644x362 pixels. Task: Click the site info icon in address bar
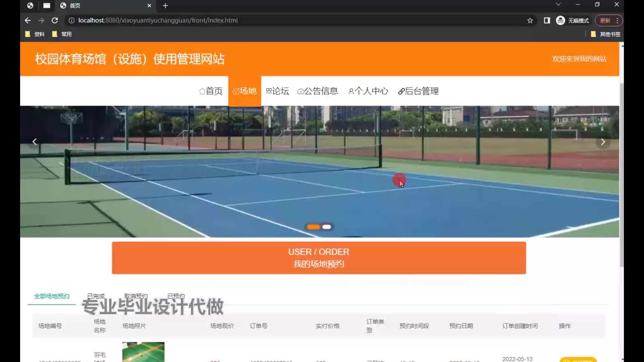click(x=71, y=20)
